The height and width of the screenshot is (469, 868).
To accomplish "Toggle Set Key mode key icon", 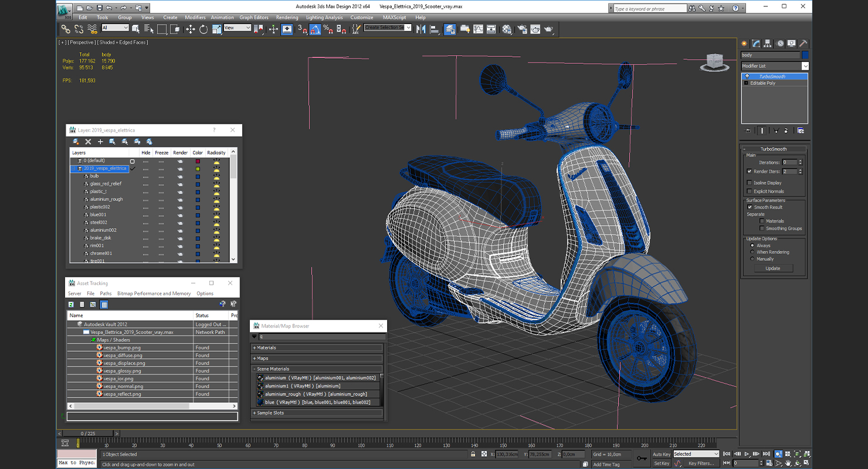I will tap(642, 458).
